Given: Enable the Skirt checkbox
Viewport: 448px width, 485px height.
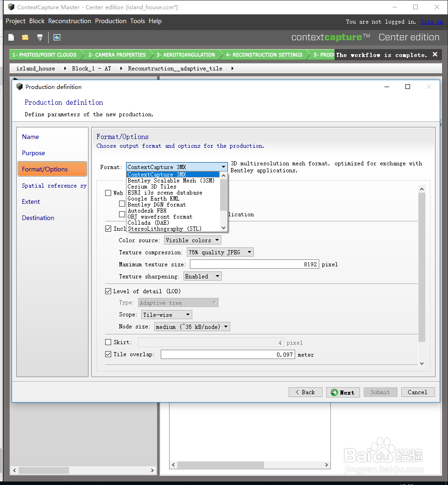Looking at the screenshot, I should [x=108, y=342].
